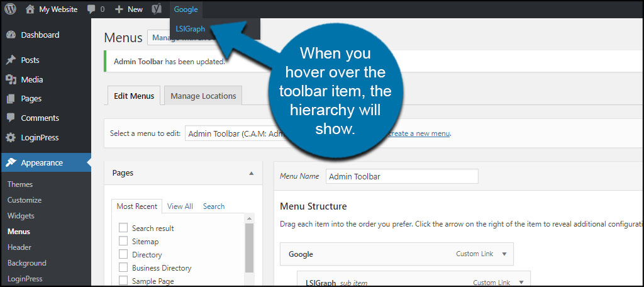Viewport: 644px width, 287px height.
Task: Open Menus submenu item
Action: [x=18, y=232]
